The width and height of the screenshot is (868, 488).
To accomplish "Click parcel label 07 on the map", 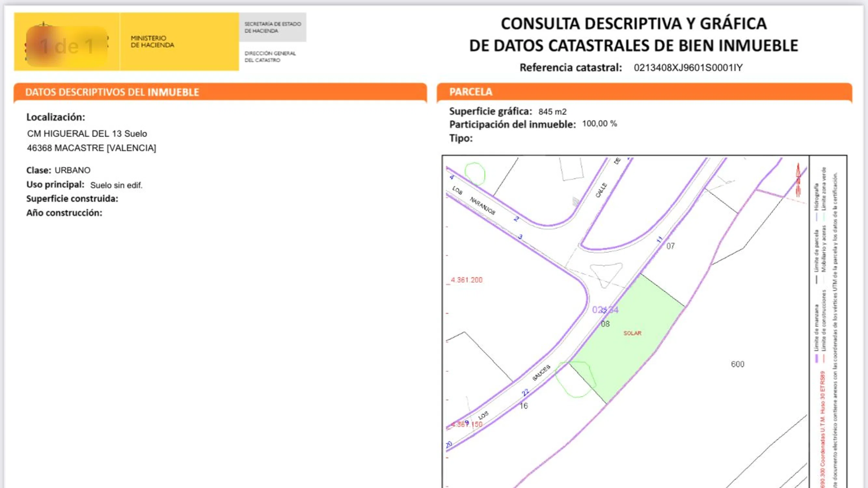I will point(670,246).
